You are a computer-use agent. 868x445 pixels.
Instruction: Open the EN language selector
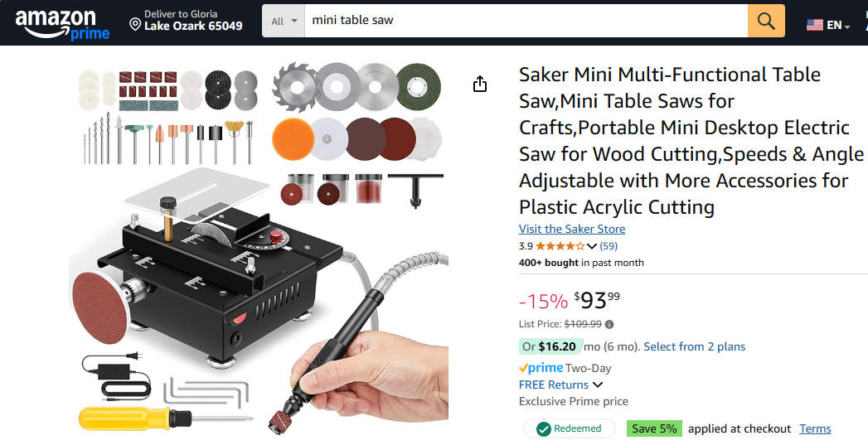click(x=837, y=25)
